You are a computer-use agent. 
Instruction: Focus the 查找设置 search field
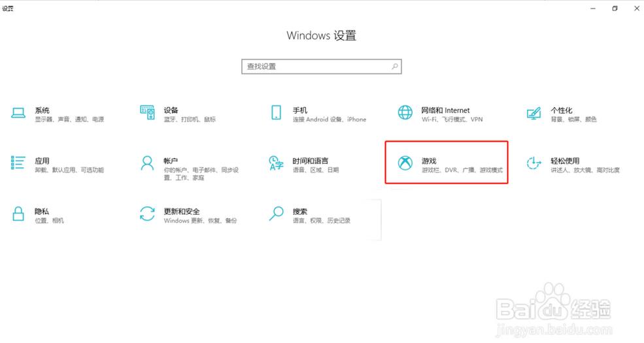322,67
